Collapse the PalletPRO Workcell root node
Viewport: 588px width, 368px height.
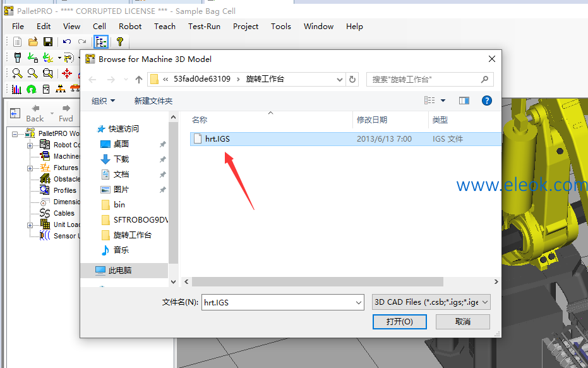coord(15,134)
